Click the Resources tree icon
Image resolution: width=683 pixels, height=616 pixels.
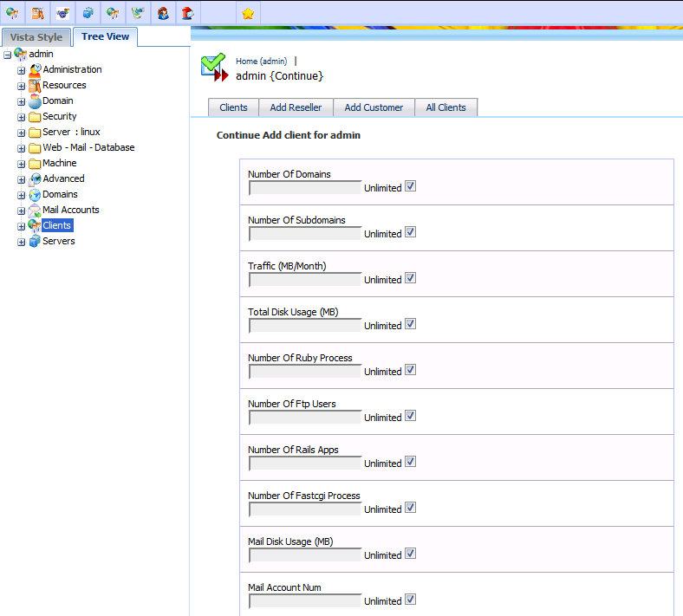pos(35,85)
